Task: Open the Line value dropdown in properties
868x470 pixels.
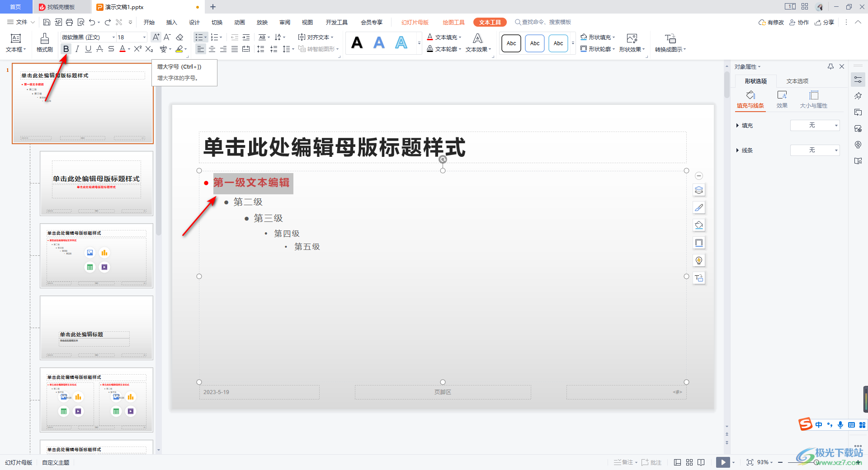Action: tap(815, 150)
